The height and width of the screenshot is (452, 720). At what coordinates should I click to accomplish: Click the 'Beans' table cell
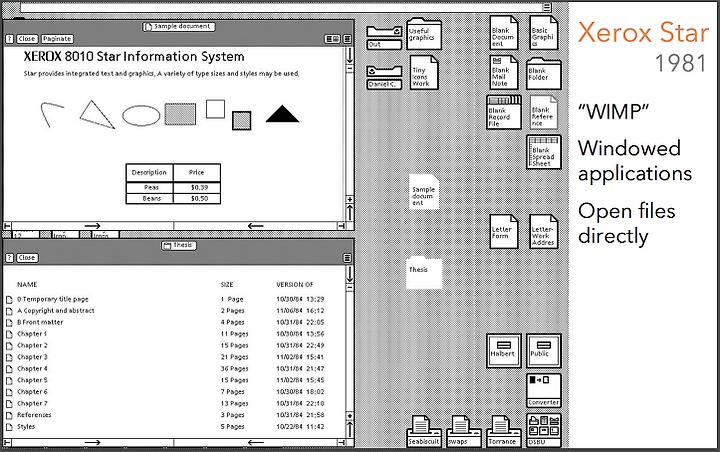150,198
